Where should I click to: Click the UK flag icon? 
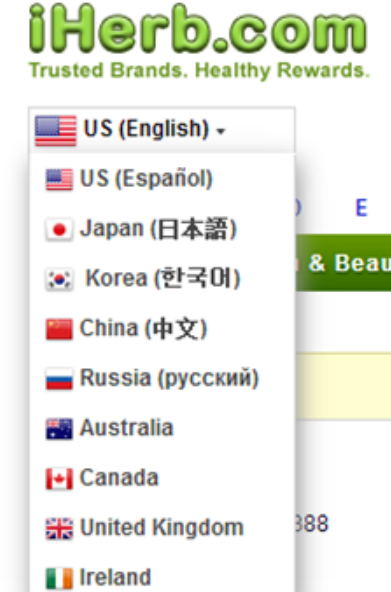point(59,529)
